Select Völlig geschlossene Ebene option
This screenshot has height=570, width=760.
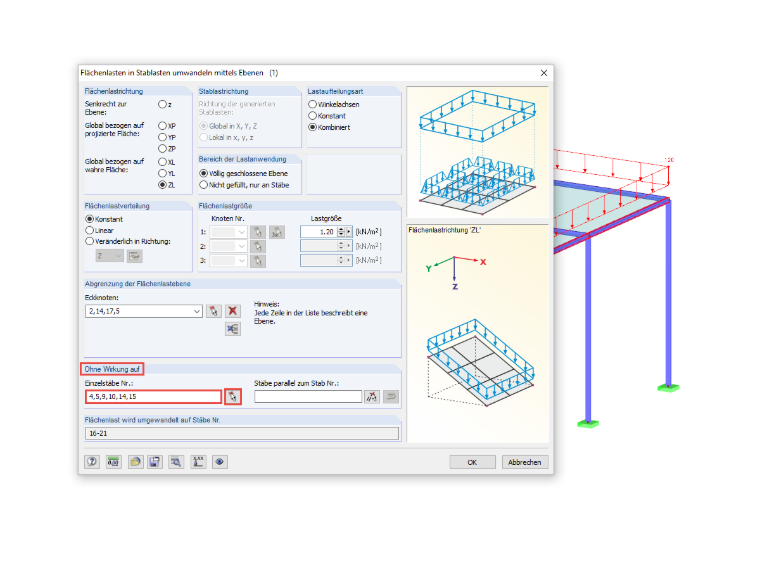click(x=204, y=173)
